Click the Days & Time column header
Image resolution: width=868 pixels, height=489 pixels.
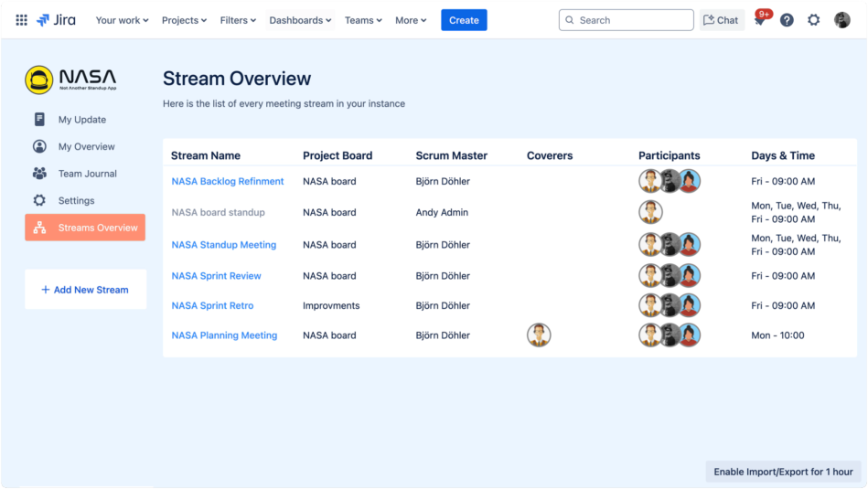pos(783,155)
